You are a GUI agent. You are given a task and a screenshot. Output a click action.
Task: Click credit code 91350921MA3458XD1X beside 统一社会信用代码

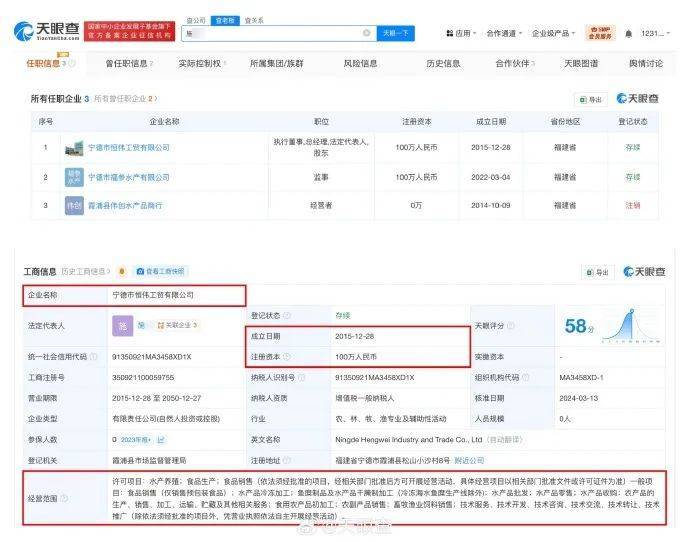point(152,357)
